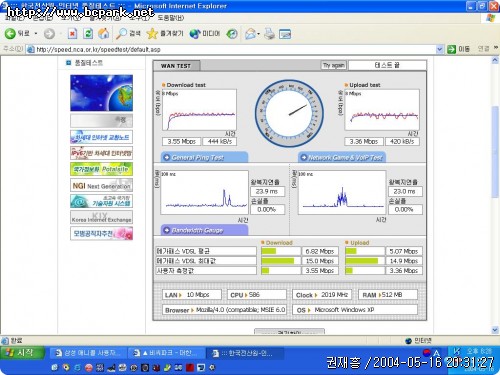Viewport: 500px width, 375px height.
Task: Expand the Mail button dropdown arrow
Action: (259, 34)
